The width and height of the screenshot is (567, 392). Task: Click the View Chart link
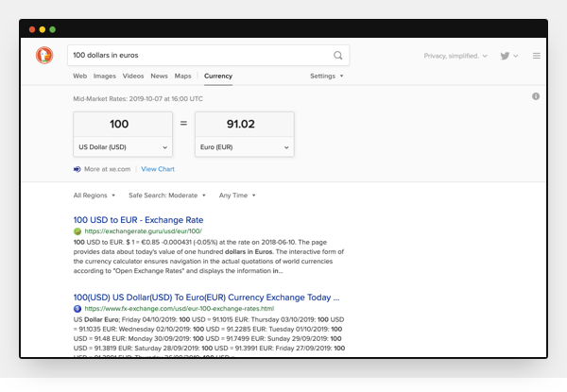point(158,169)
